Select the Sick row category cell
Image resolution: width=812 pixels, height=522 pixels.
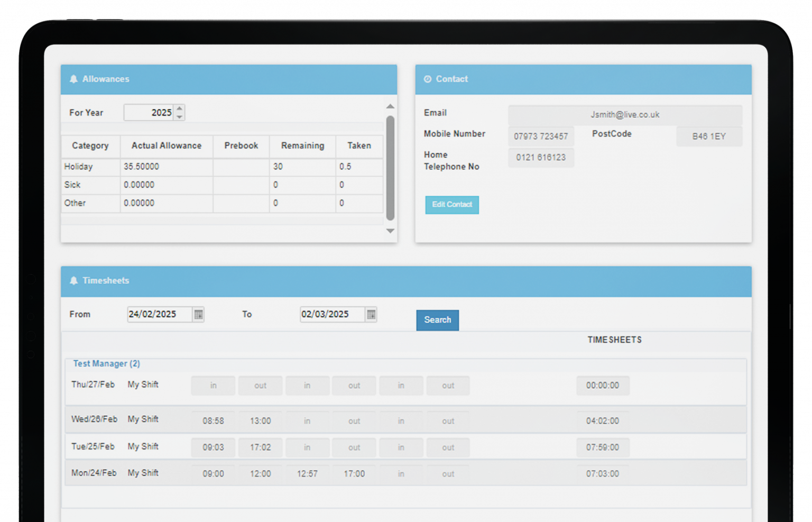(90, 185)
